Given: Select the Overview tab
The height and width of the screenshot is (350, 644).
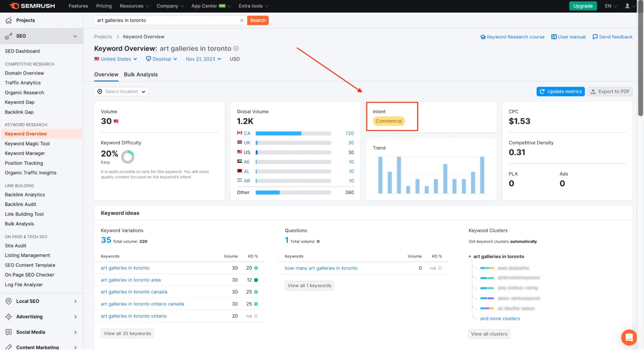Looking at the screenshot, I should 106,74.
